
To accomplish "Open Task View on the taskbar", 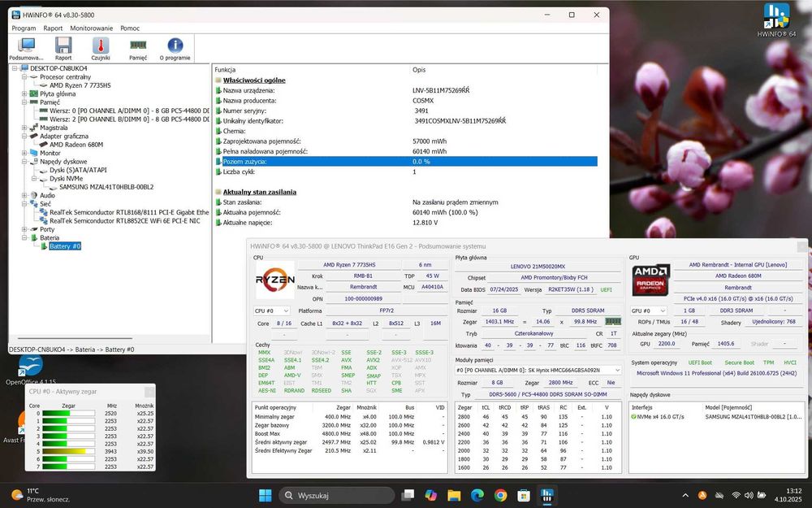I will tap(408, 496).
